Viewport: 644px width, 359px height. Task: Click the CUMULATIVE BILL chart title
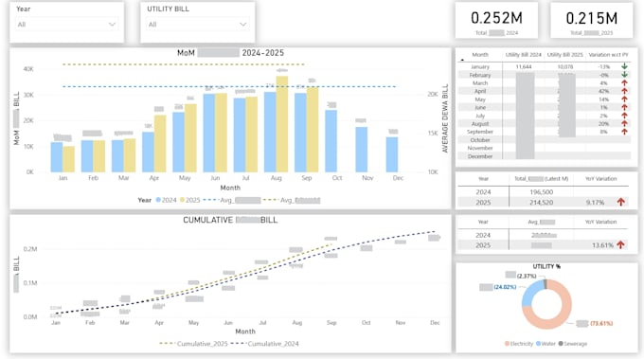(230, 220)
